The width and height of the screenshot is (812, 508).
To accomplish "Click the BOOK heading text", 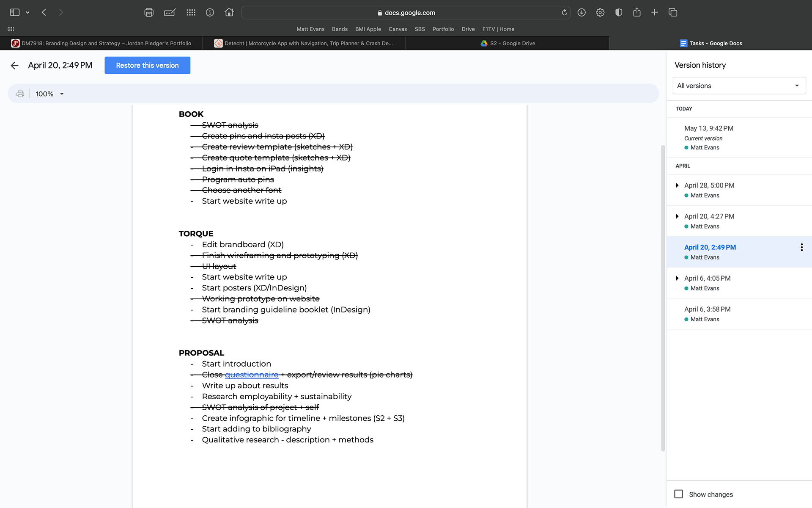I will (191, 114).
